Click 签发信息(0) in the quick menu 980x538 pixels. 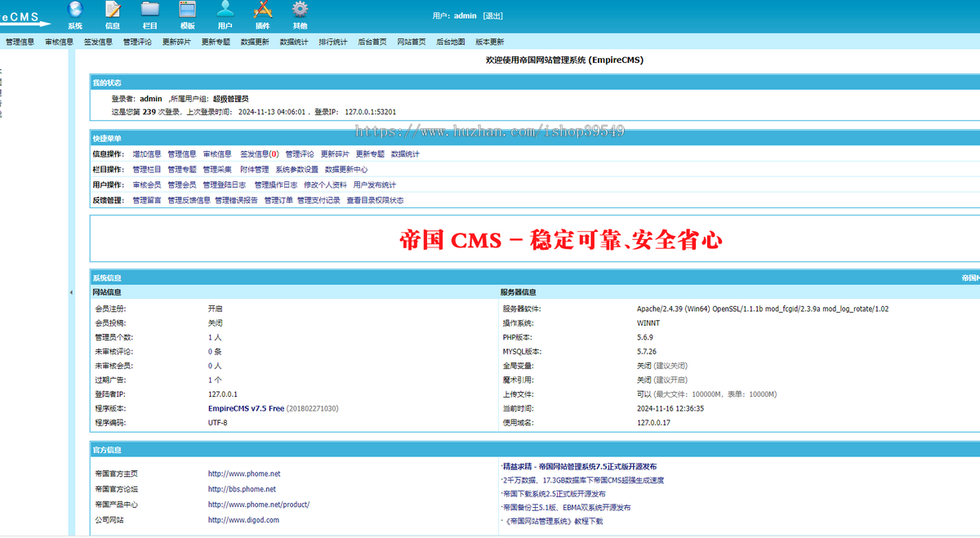pos(260,153)
